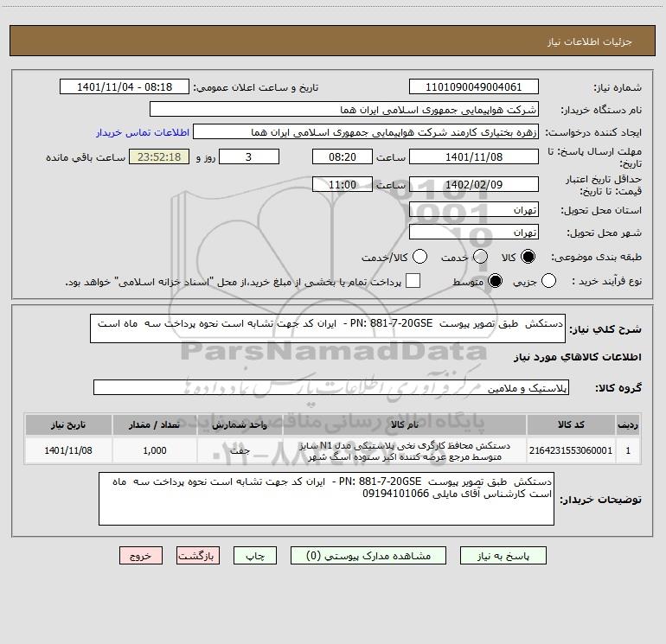666x644 pixels.
Task: Click the 'نام کالا' column header
Action: click(405, 425)
